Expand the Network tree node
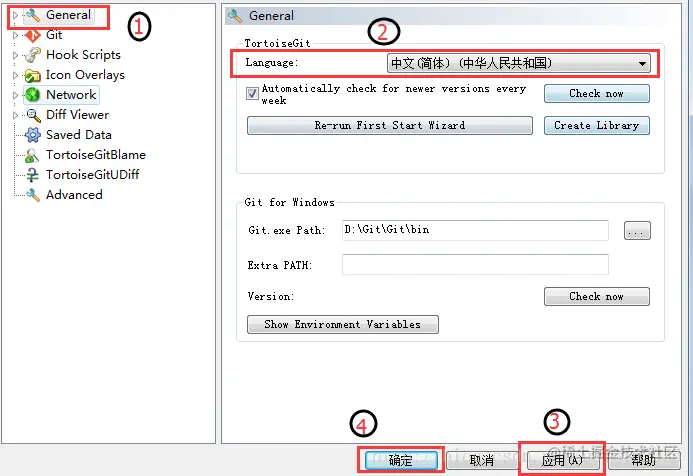Image resolution: width=693 pixels, height=476 pixels. [x=15, y=95]
